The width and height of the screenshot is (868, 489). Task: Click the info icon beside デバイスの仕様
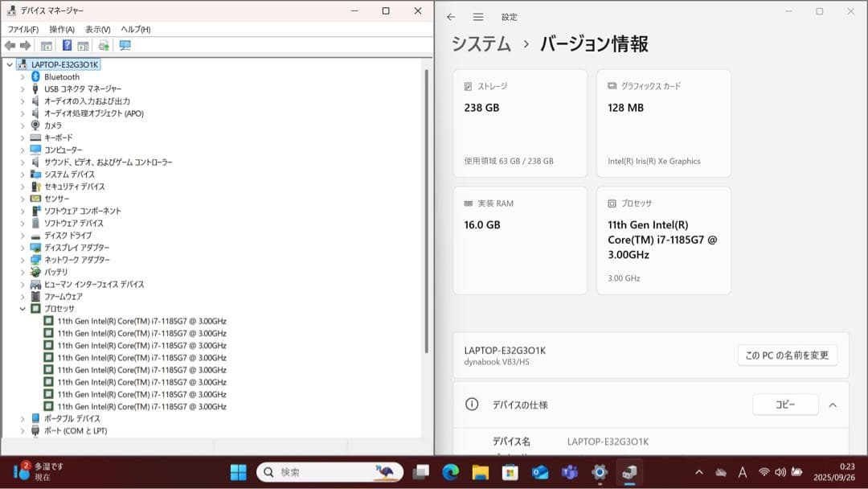[472, 405]
